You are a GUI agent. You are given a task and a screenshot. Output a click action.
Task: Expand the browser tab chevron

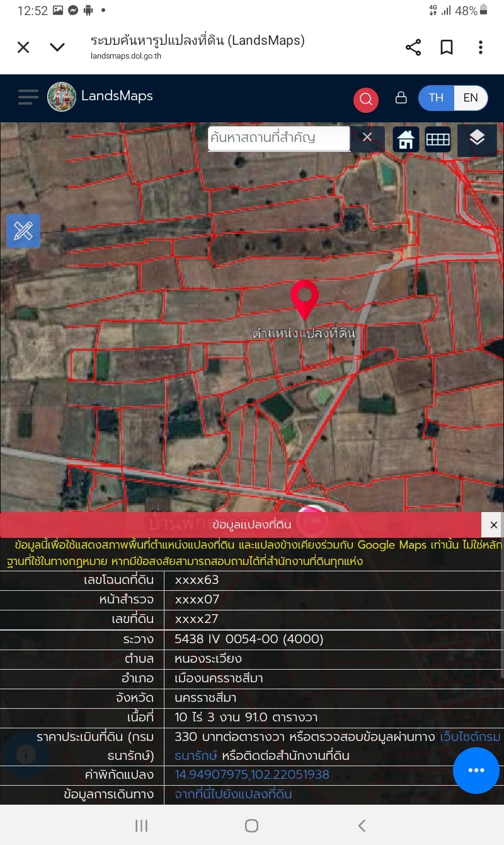(57, 47)
